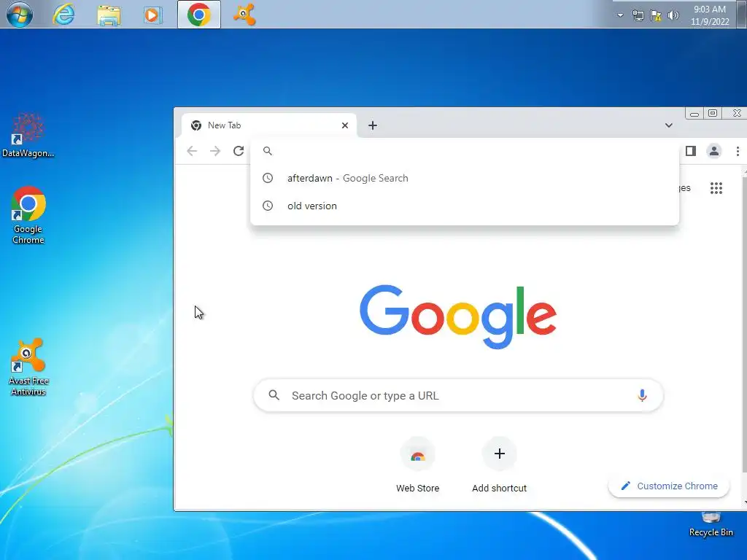Open the Chrome profile avatar
This screenshot has height=560, width=747.
click(x=713, y=151)
